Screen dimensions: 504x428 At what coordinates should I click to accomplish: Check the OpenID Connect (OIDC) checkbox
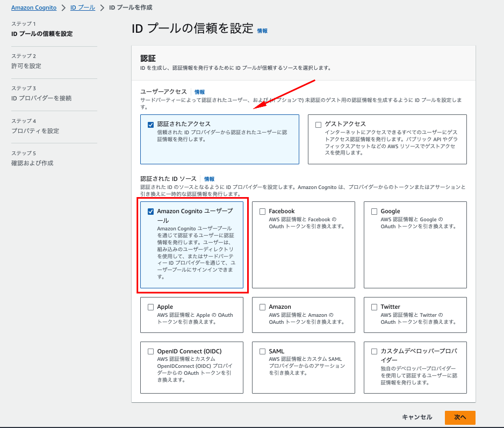pos(150,352)
